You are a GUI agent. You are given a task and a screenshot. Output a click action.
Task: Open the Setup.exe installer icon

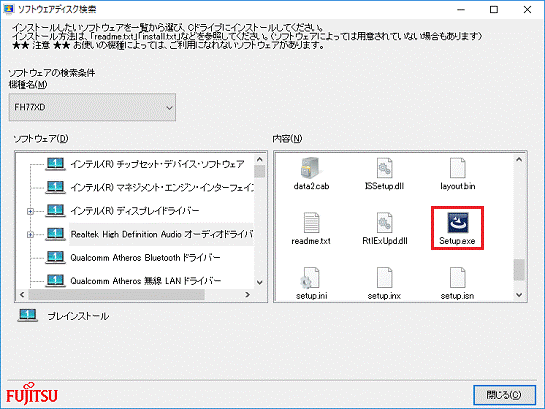[x=457, y=222]
